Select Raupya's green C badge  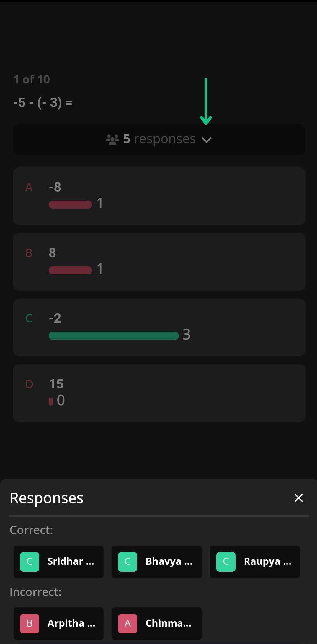pos(226,562)
